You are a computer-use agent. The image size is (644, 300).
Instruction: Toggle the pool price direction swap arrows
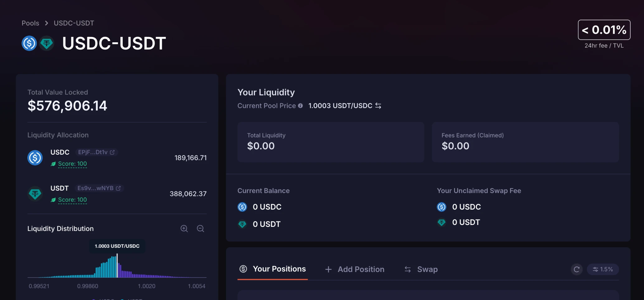(x=378, y=106)
